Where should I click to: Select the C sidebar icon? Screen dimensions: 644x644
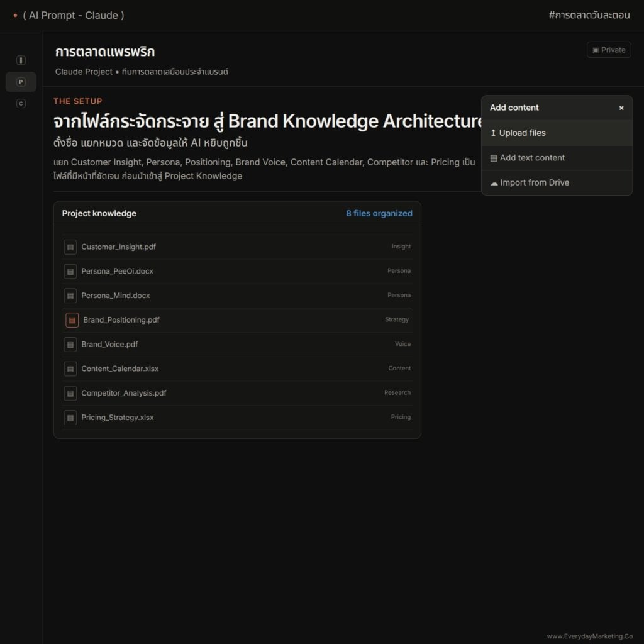pyautogui.click(x=21, y=104)
